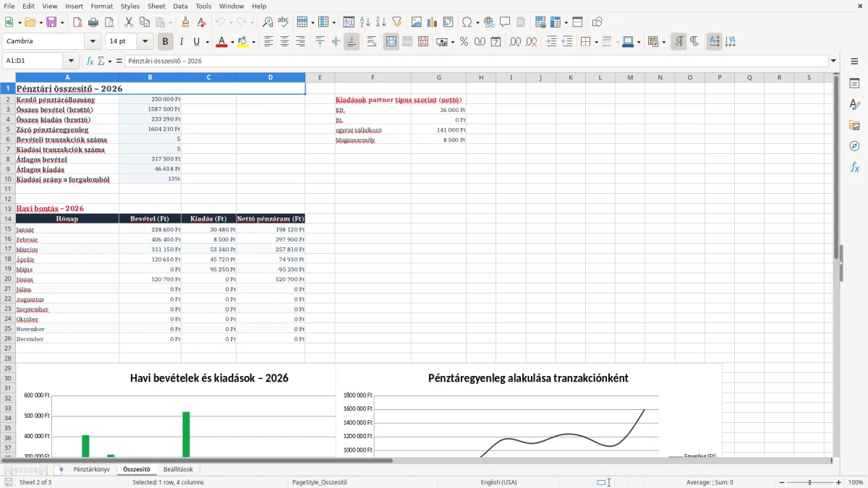Toggle Wrap Text button
The image size is (868, 488).
(372, 42)
